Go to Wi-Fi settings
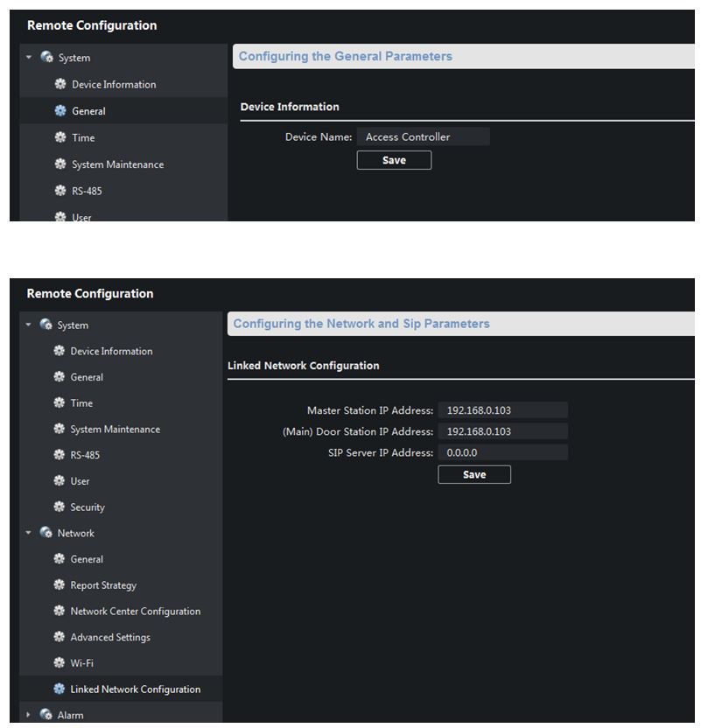 81,663
